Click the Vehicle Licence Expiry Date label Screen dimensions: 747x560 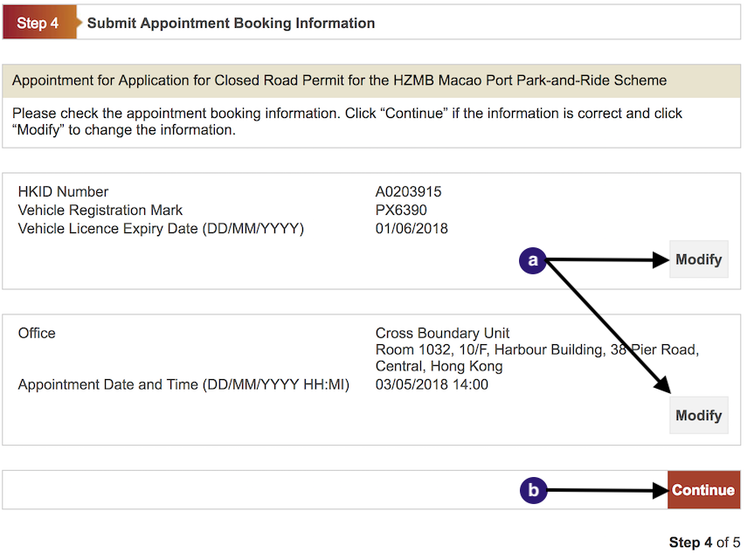click(161, 229)
